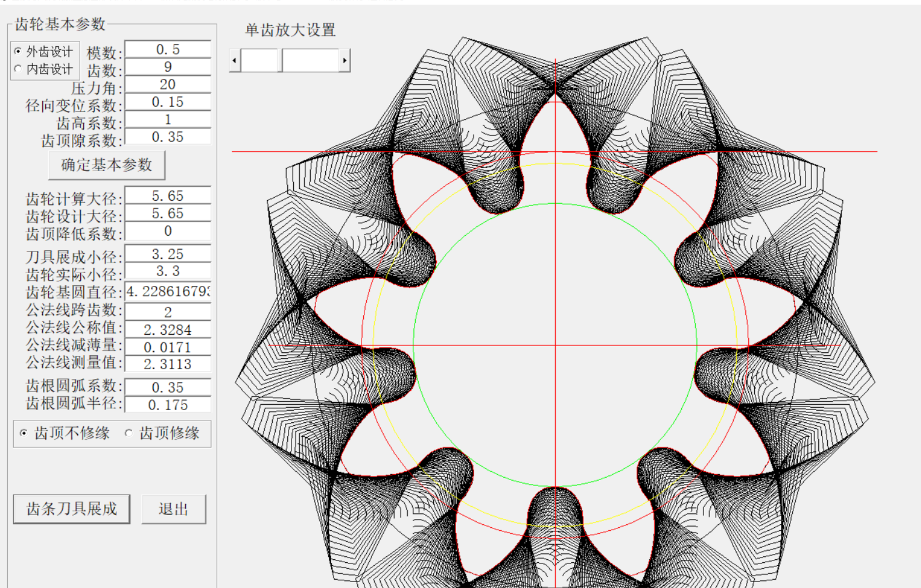Choose 齿顶不修缘 option
Viewport: 921px width, 588px height.
[65, 433]
